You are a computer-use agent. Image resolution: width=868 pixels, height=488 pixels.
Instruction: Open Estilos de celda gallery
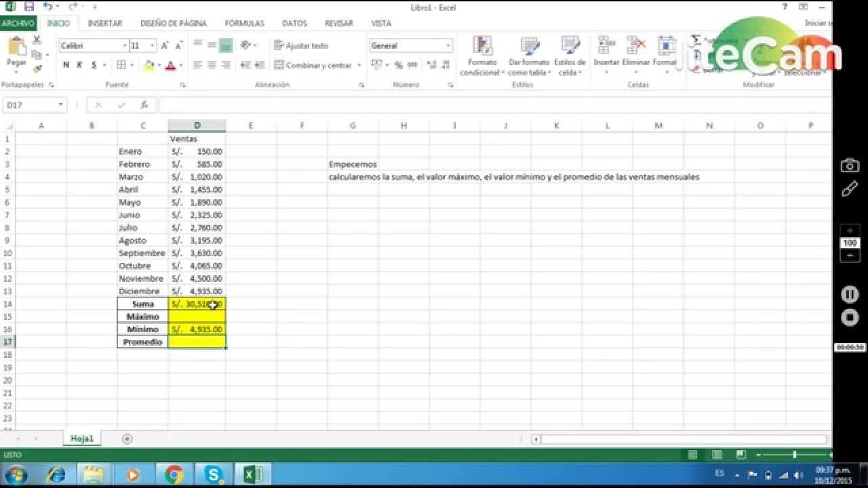click(x=570, y=56)
